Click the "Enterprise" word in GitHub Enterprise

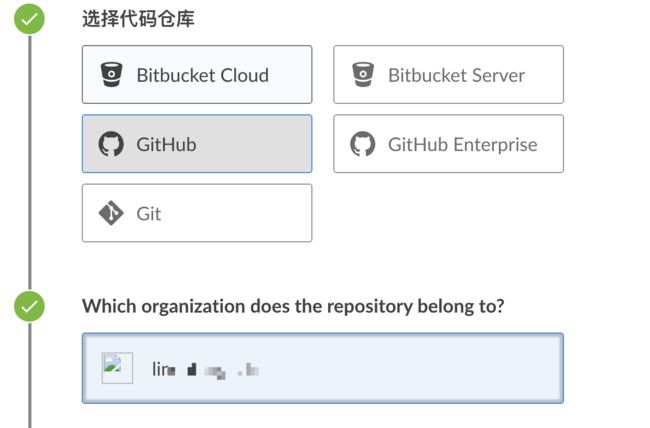(x=495, y=145)
